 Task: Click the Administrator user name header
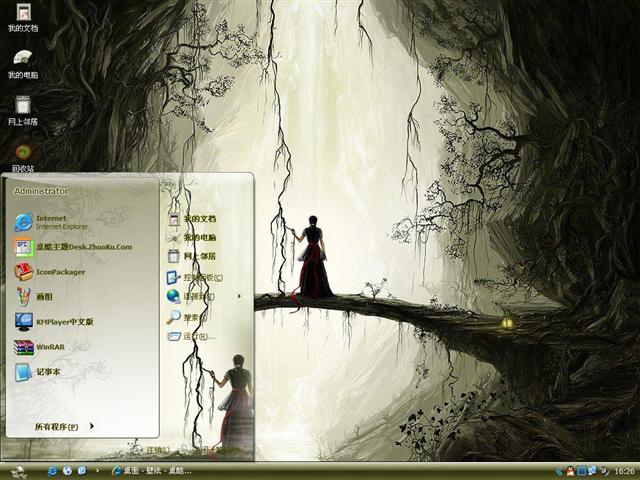(41, 191)
